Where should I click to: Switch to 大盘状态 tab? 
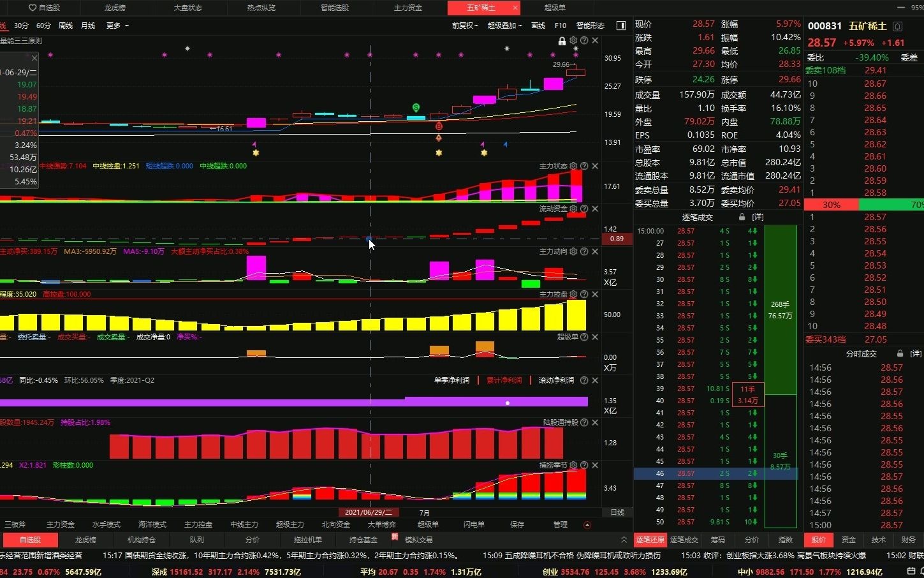[x=188, y=8]
